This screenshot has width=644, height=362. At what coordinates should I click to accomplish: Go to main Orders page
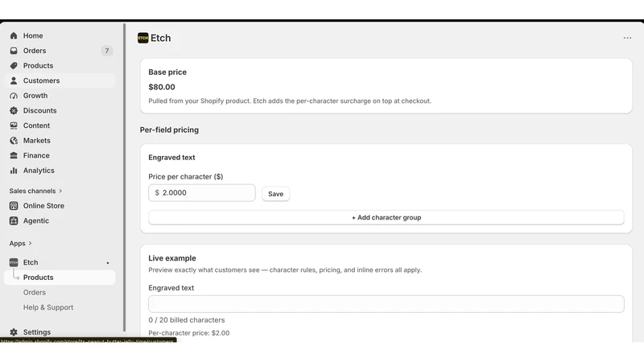[x=60, y=51]
